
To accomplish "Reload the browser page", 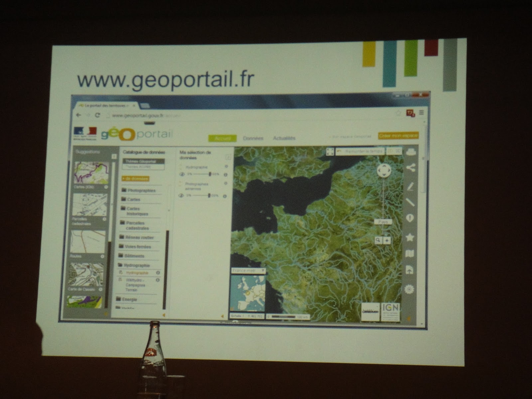I will pos(97,115).
